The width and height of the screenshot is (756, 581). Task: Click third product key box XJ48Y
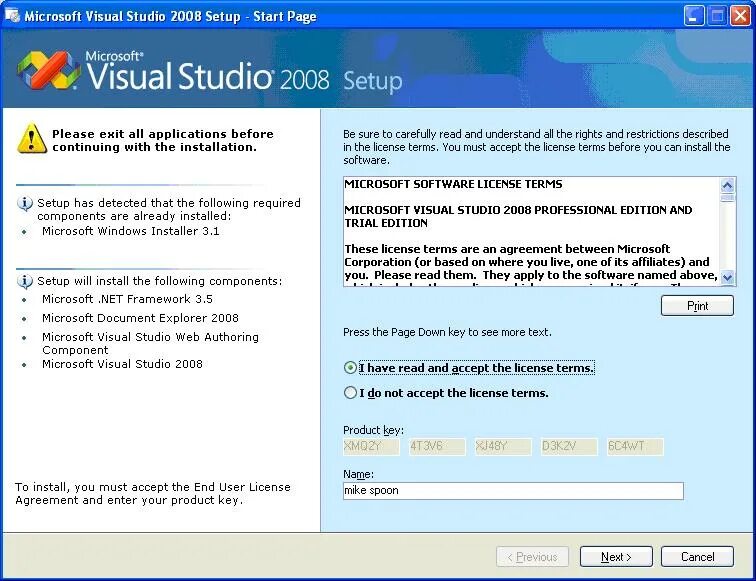(x=503, y=446)
